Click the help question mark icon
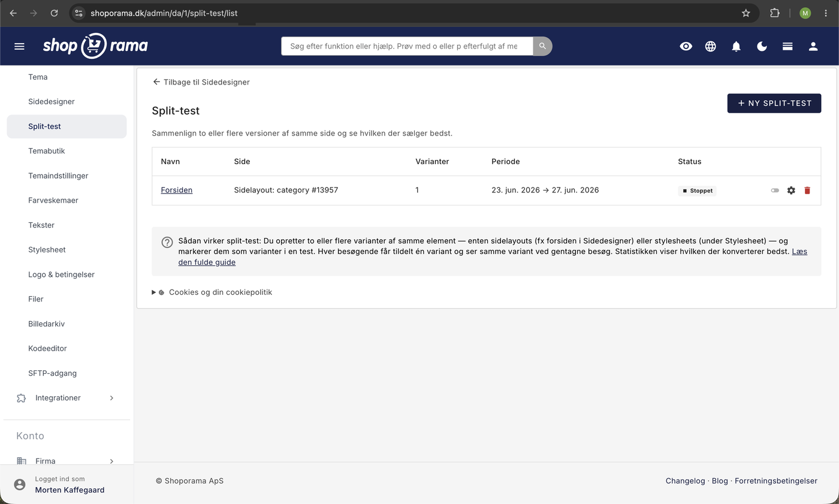 coord(167,242)
